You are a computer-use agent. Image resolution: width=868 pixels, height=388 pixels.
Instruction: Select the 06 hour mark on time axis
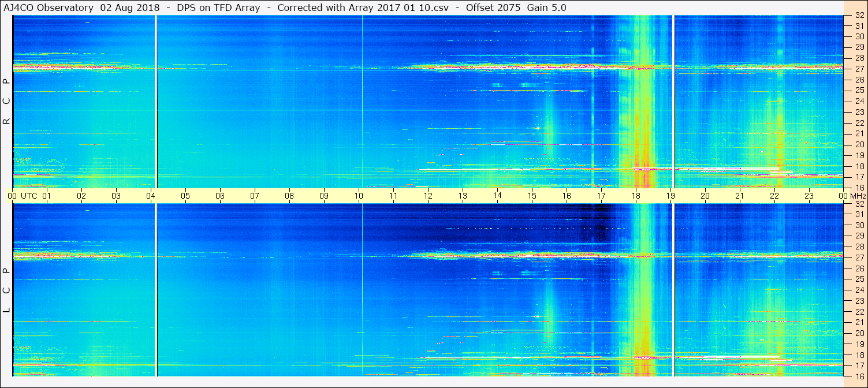point(220,196)
